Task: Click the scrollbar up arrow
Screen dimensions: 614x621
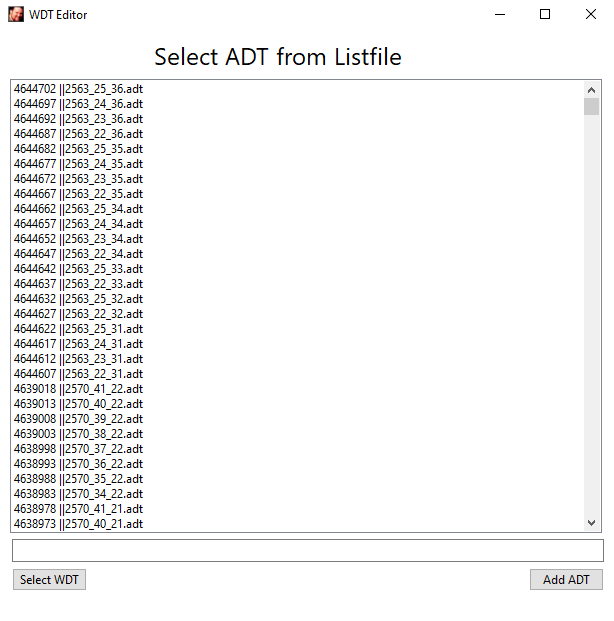Action: (591, 89)
